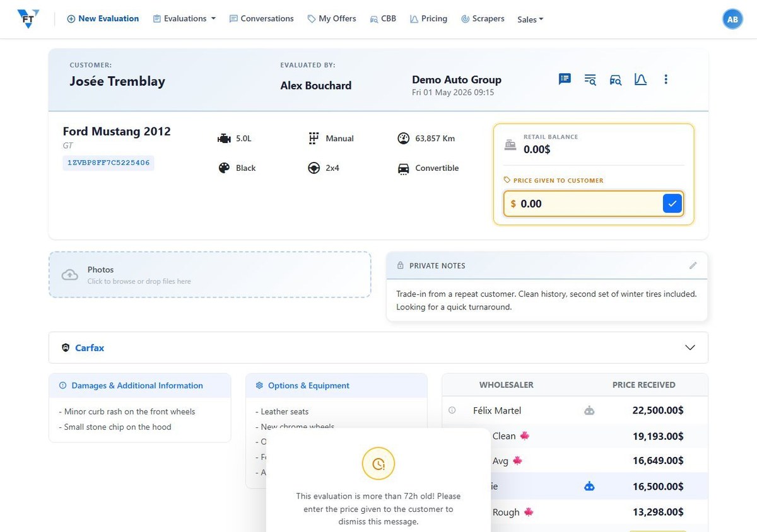Image resolution: width=757 pixels, height=532 pixels.
Task: Open the Sales dropdown menu
Action: [530, 20]
